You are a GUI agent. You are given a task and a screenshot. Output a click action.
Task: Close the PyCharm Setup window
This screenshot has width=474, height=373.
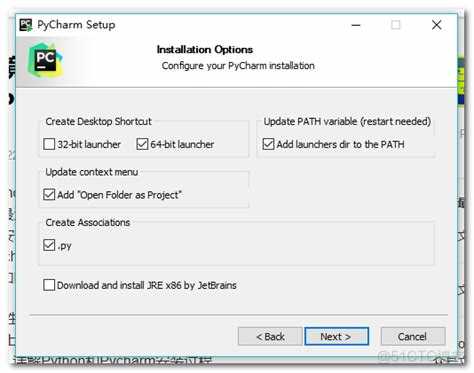coord(436,25)
